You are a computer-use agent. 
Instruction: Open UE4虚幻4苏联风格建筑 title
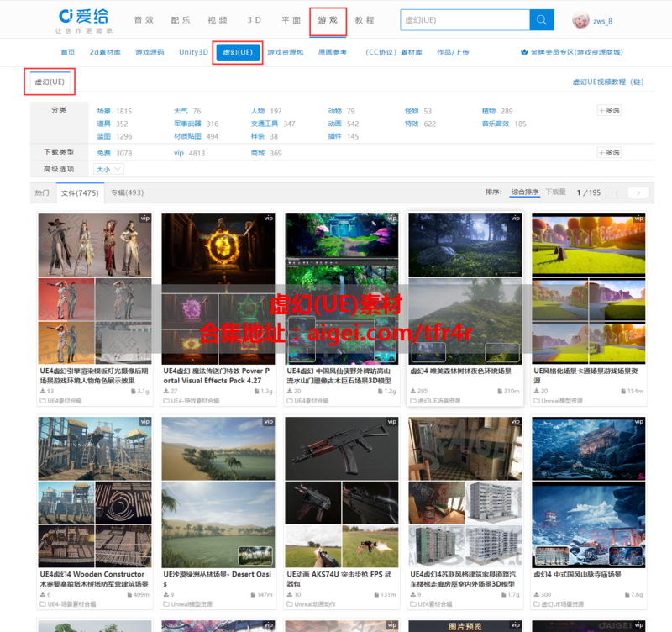[463, 579]
